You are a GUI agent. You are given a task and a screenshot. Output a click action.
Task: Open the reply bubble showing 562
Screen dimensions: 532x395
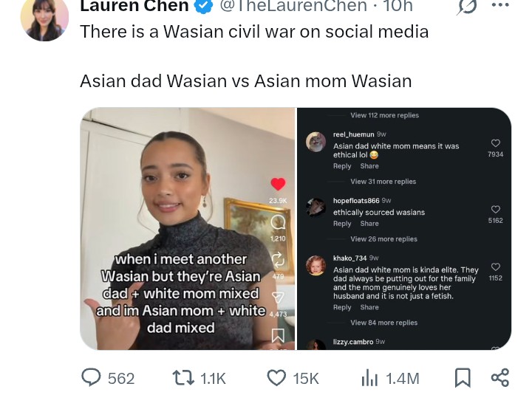pyautogui.click(x=108, y=378)
